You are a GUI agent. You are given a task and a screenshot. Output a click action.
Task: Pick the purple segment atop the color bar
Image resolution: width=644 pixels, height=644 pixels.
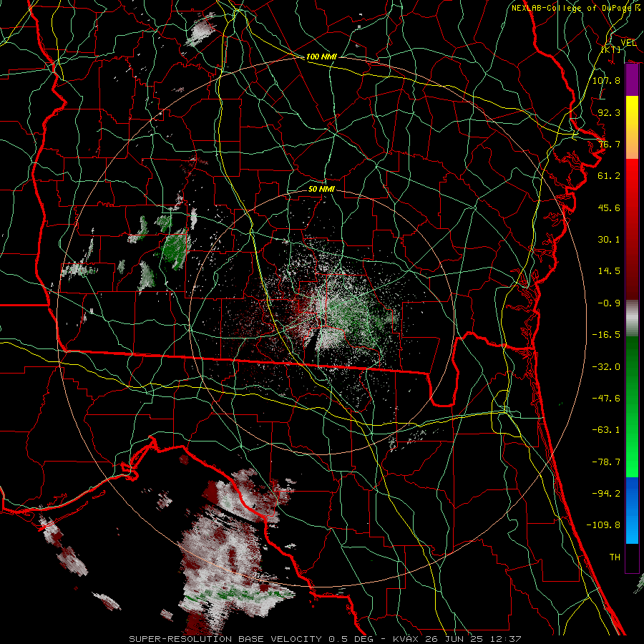point(632,80)
